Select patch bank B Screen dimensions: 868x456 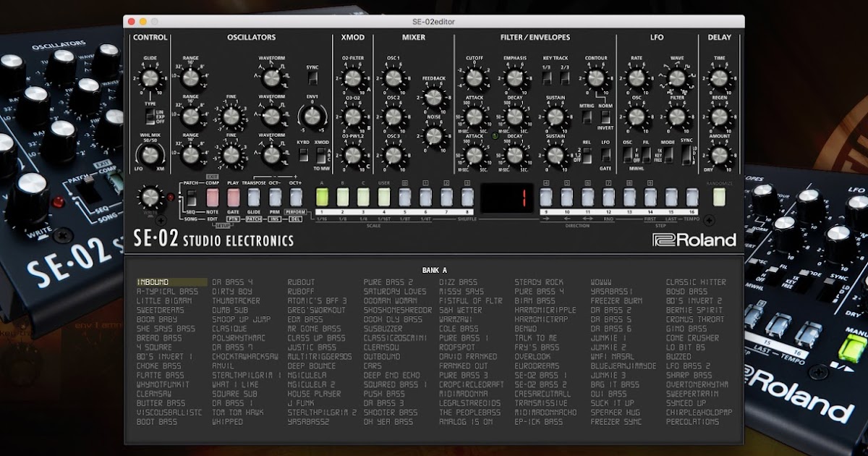click(342, 198)
